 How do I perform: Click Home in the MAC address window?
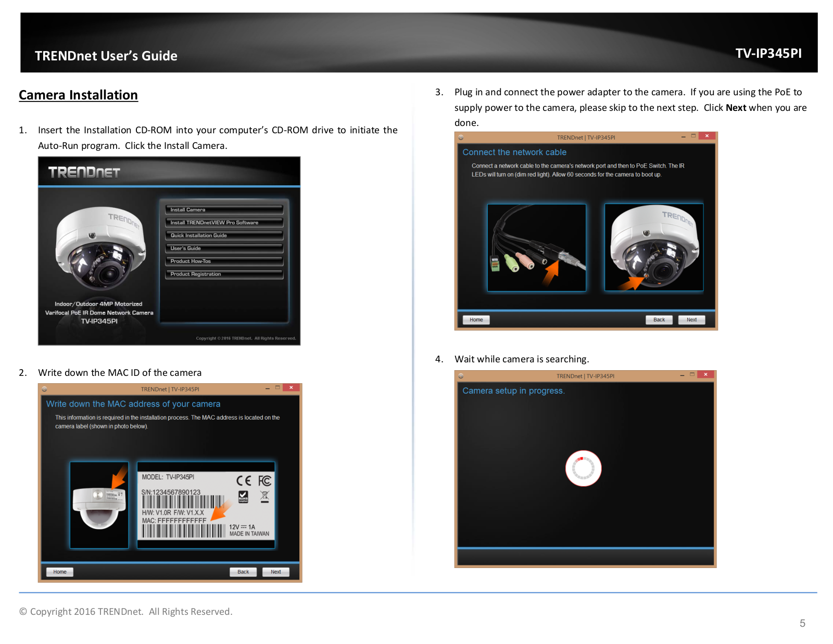[x=60, y=572]
